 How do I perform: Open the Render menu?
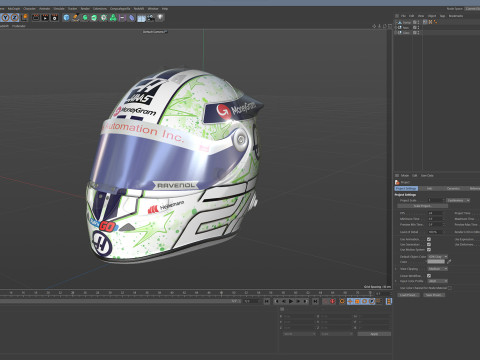click(x=85, y=9)
